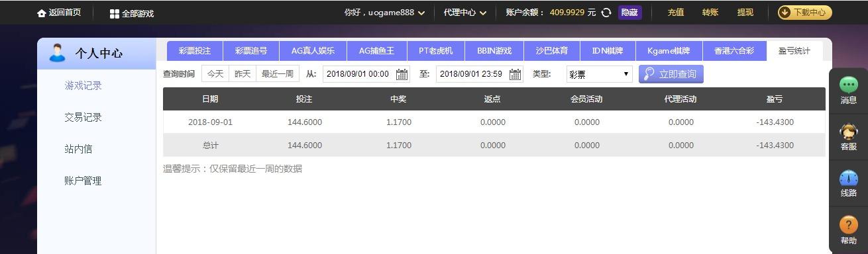Click the 客服 customer service icon
The width and height of the screenshot is (868, 254).
point(849,131)
